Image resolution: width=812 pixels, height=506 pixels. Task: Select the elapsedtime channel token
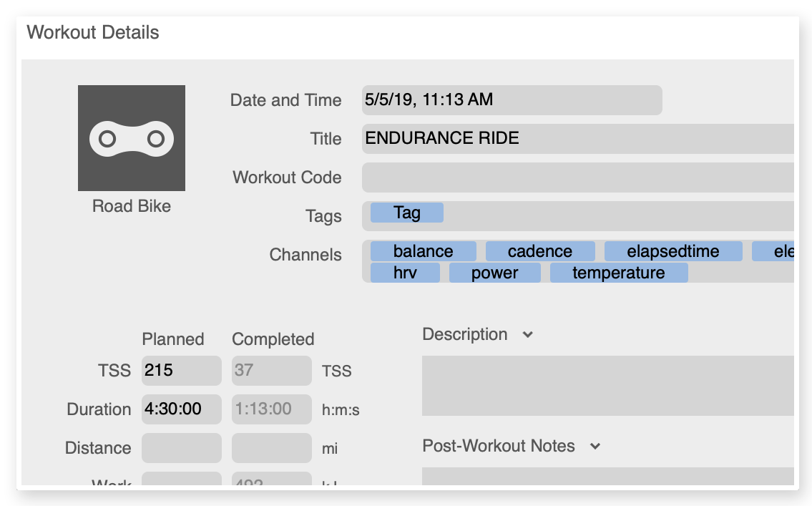(x=673, y=251)
